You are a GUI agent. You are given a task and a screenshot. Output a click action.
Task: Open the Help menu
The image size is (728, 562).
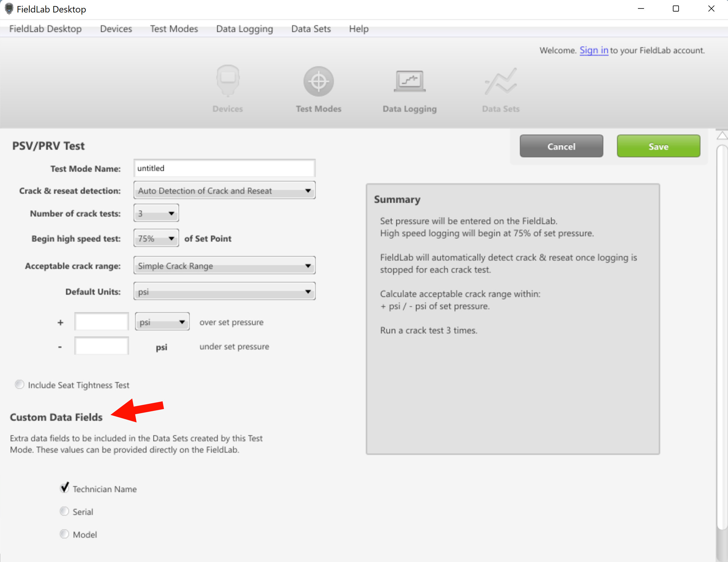tap(359, 29)
